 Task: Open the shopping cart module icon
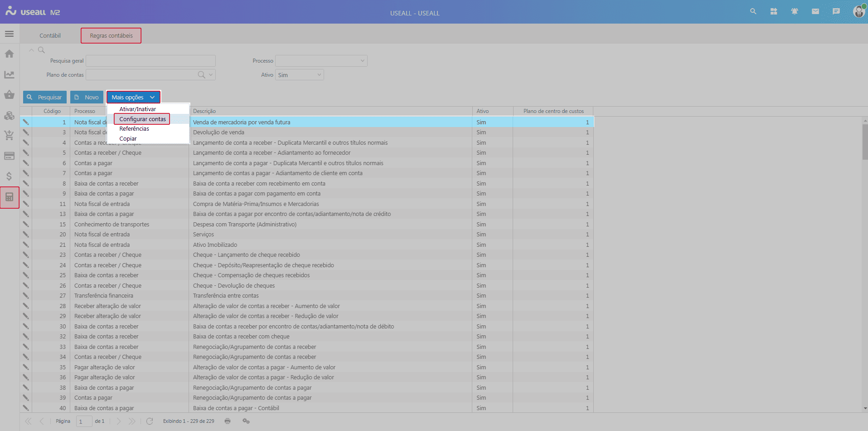click(x=9, y=135)
